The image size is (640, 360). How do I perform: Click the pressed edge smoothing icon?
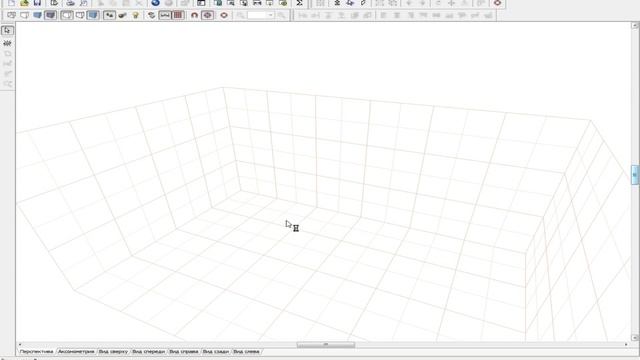[109, 15]
